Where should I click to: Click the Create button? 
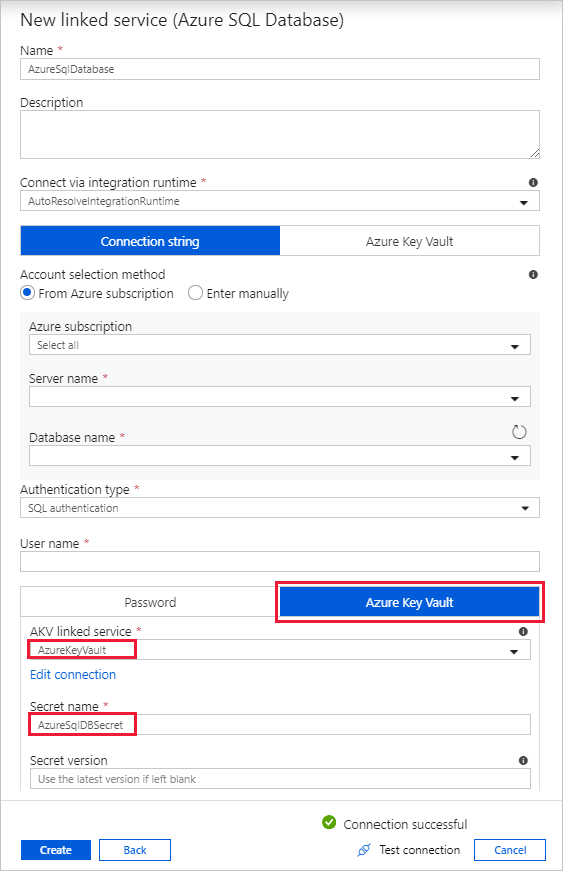pos(56,850)
